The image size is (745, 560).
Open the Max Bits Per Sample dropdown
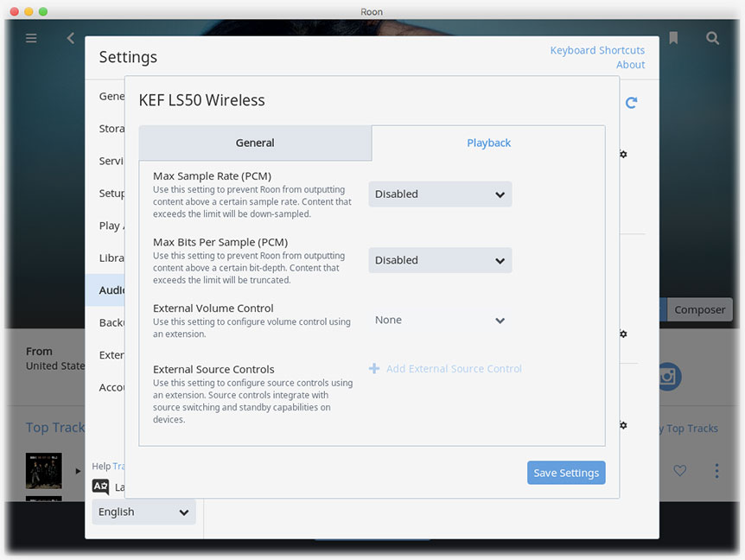point(440,260)
